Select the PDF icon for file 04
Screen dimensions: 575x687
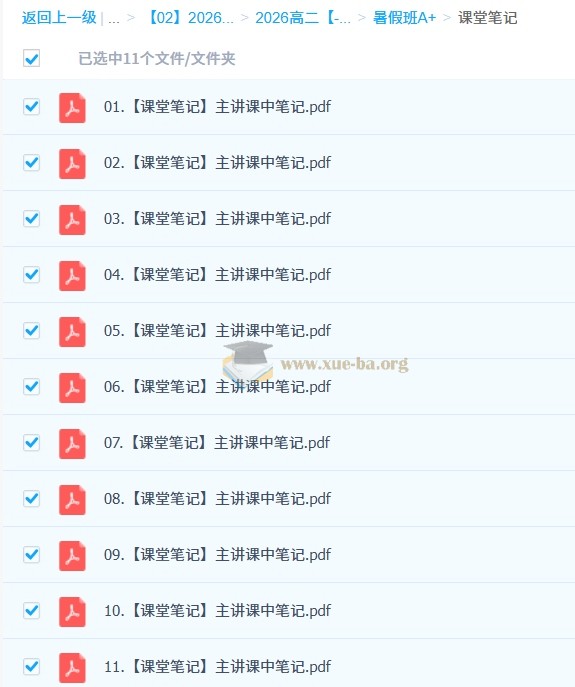point(72,276)
